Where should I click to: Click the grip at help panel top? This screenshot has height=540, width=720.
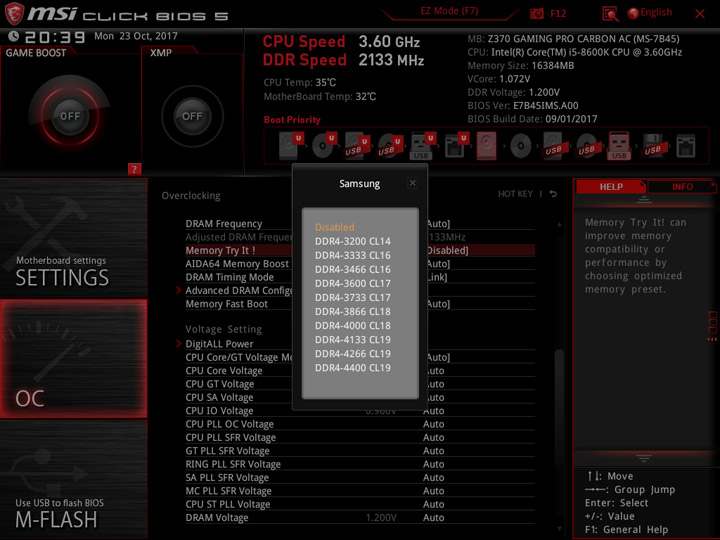click(x=644, y=200)
